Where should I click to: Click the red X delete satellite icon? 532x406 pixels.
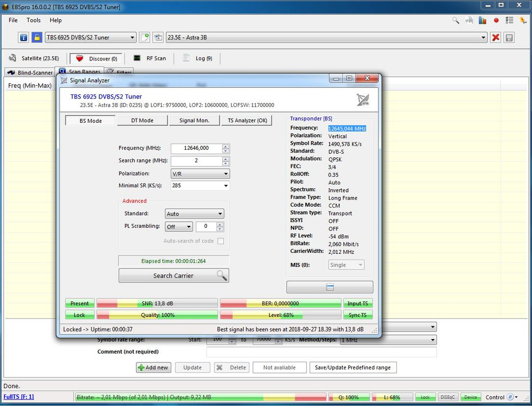pyautogui.click(x=496, y=37)
